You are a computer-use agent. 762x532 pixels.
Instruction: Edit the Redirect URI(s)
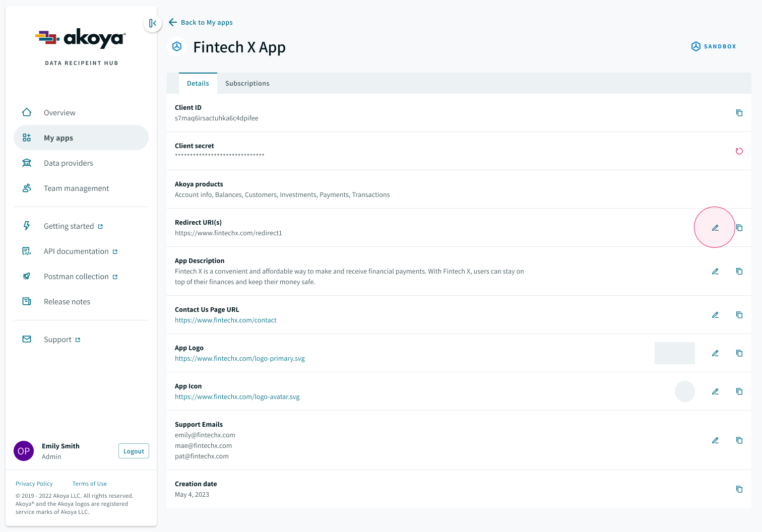(715, 228)
